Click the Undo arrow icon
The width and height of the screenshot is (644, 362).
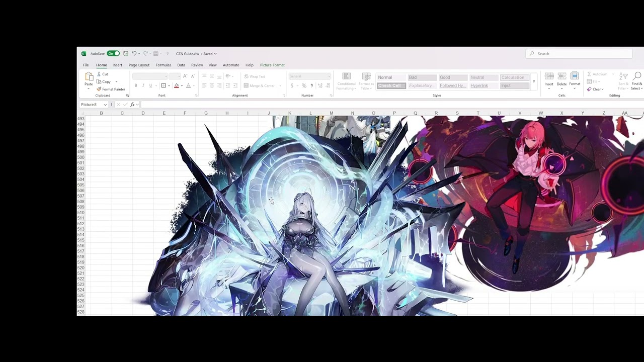[x=134, y=54]
